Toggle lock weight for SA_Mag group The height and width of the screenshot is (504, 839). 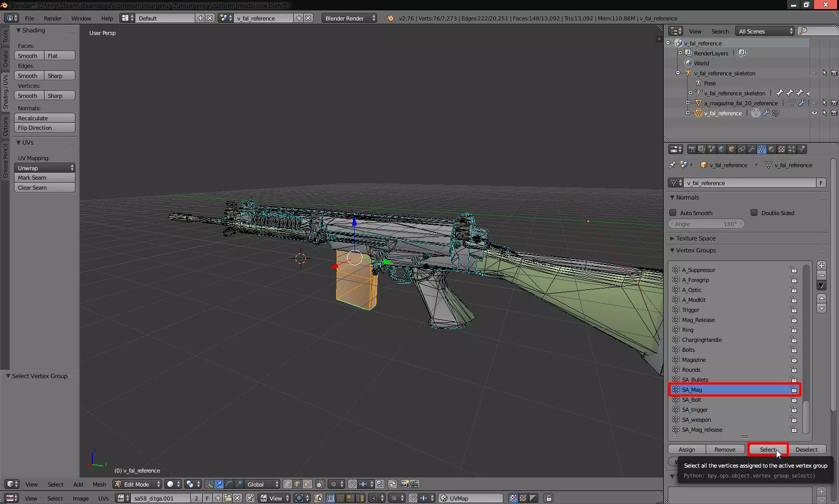[x=794, y=390]
